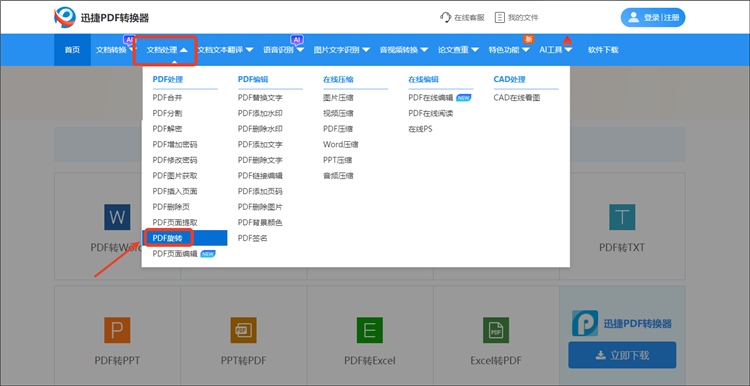Expand the 文档文本翻译 dropdown

(x=225, y=50)
